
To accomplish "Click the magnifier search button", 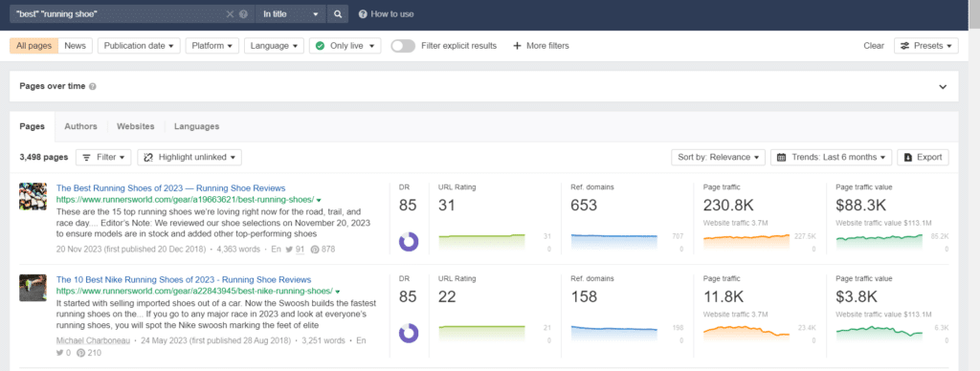I will [338, 13].
